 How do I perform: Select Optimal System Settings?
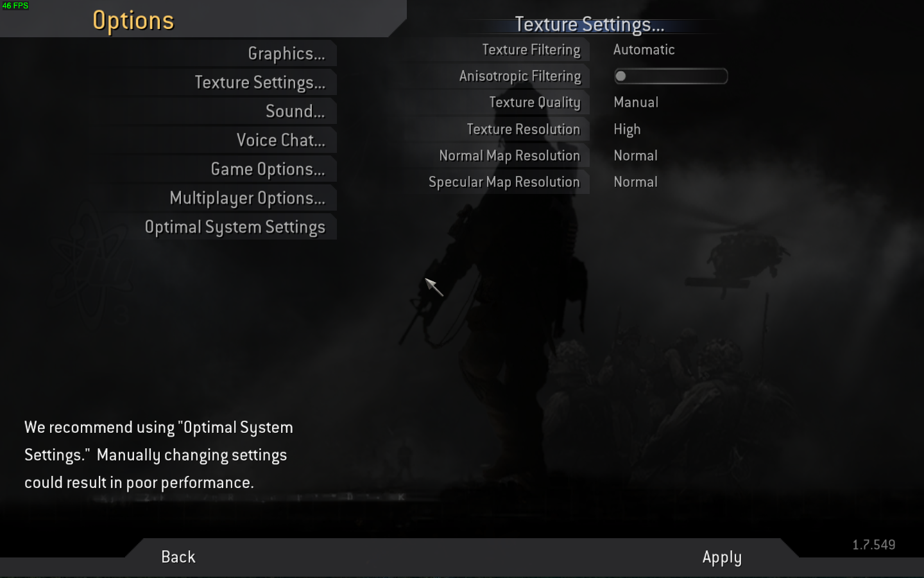click(235, 227)
